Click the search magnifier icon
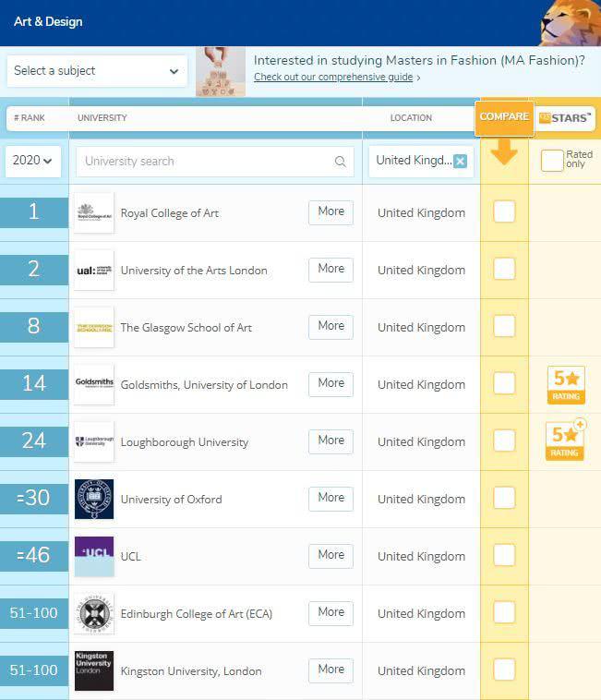Screen dimensions: 601x700 click(x=340, y=162)
